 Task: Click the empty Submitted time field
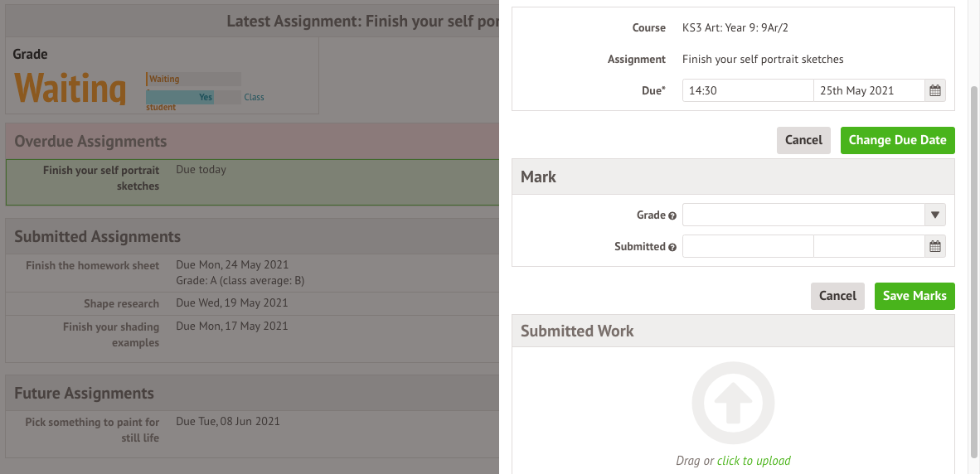(748, 246)
